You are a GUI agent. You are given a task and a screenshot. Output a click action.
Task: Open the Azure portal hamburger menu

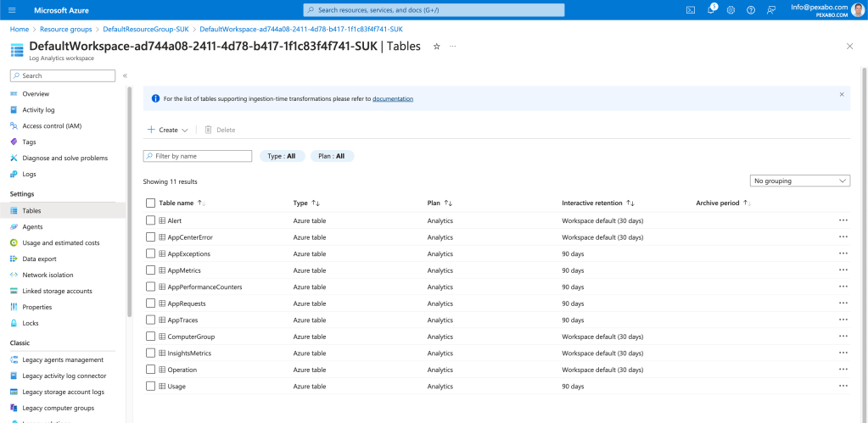[13, 10]
